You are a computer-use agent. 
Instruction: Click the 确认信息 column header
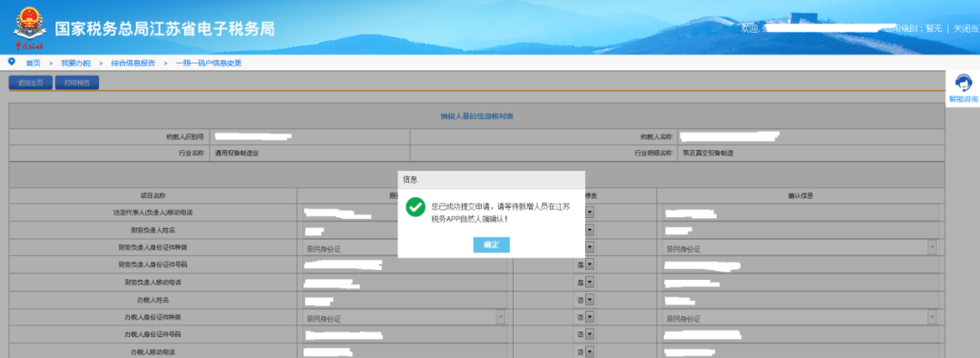(799, 196)
